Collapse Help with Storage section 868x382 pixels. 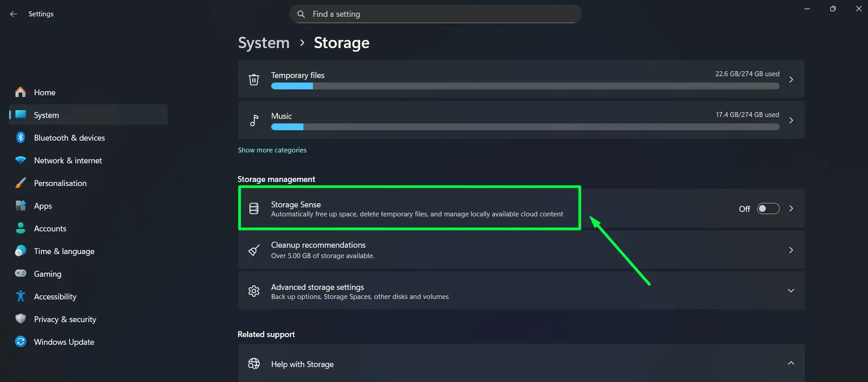point(791,363)
